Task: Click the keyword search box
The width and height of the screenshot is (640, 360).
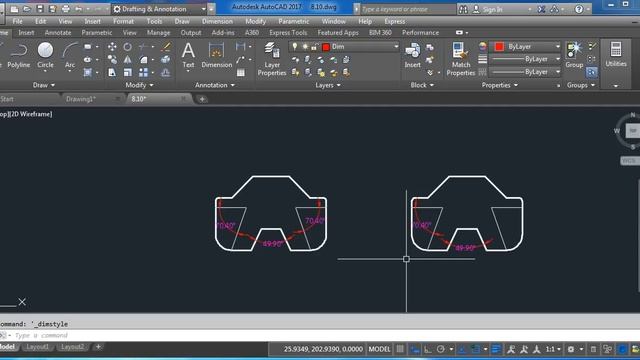Action: [x=408, y=9]
